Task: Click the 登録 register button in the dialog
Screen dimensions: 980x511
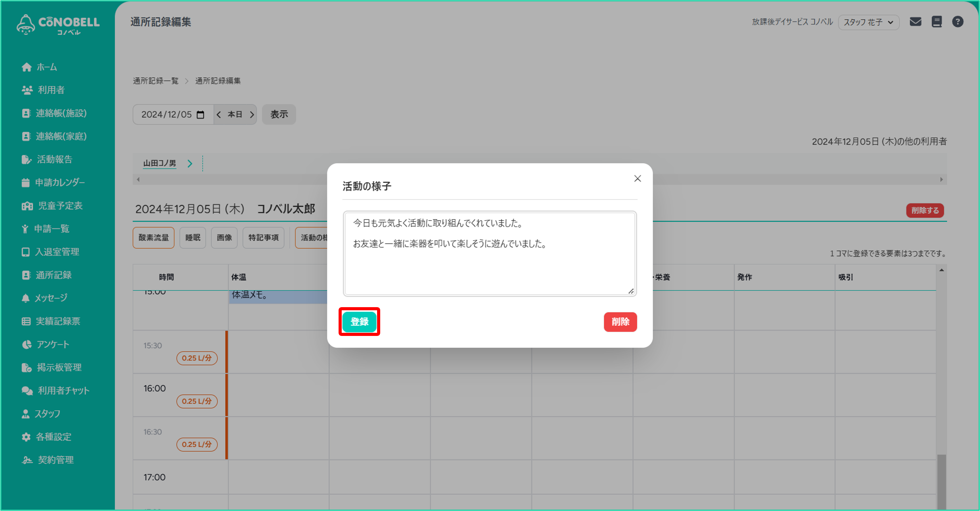Action: [x=359, y=322]
